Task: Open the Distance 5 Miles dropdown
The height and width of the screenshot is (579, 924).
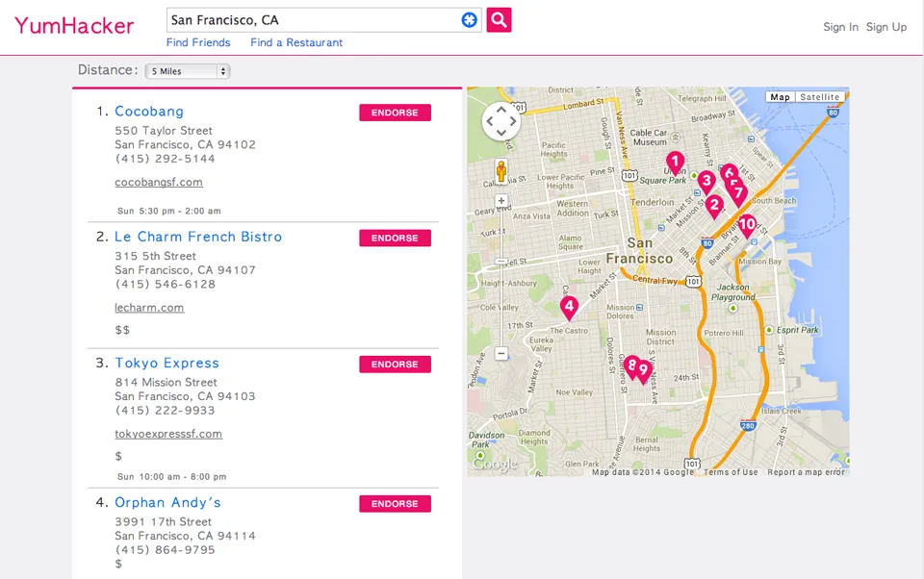Action: click(x=188, y=71)
